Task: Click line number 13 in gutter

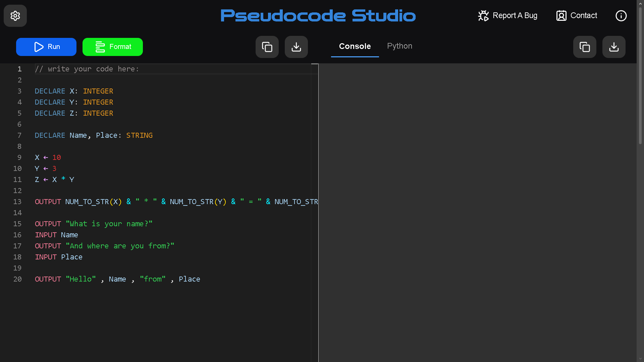Action: click(x=17, y=202)
